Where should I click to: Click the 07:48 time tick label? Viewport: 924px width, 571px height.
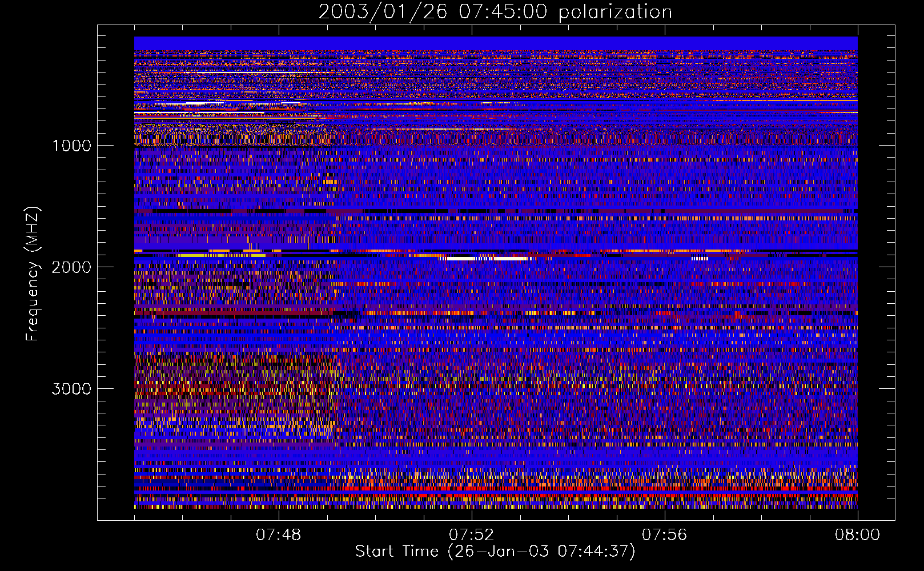click(279, 535)
